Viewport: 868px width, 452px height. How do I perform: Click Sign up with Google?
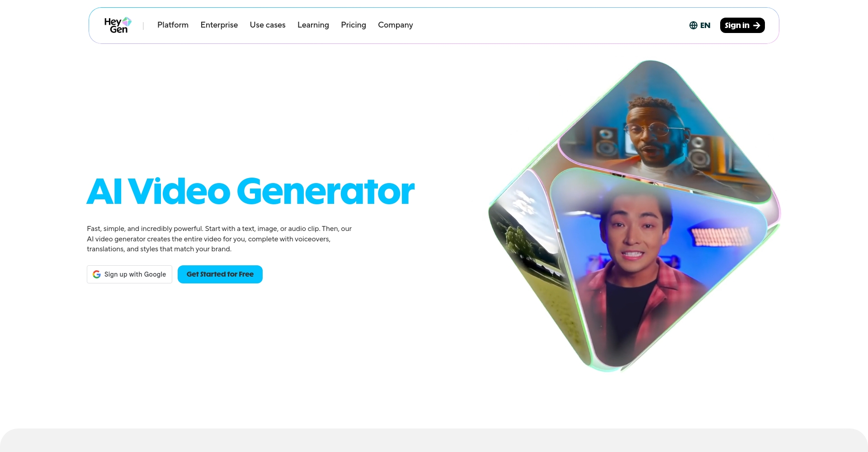pyautogui.click(x=129, y=274)
